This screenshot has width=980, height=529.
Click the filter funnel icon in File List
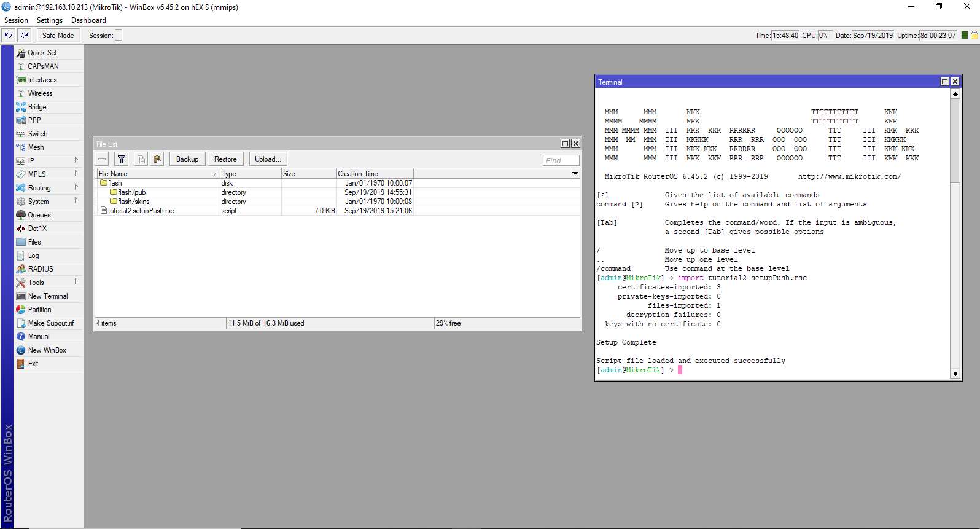coord(122,159)
